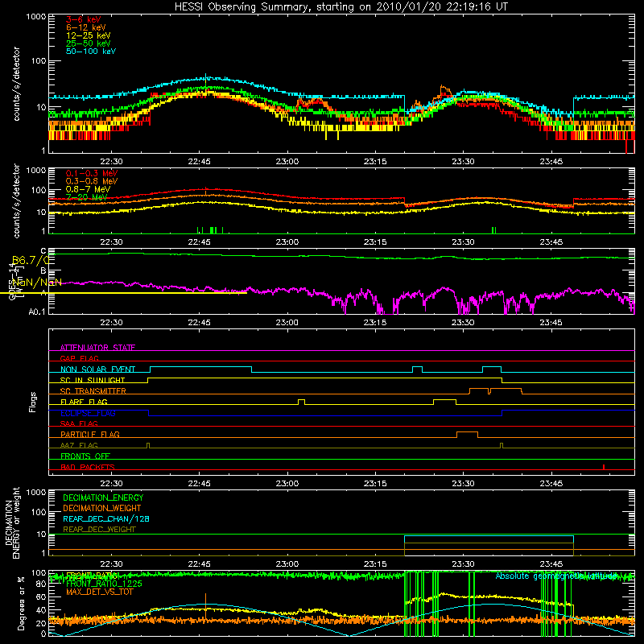
Task: Click the Absolute geomagnetic latitude label
Action: 556,576
